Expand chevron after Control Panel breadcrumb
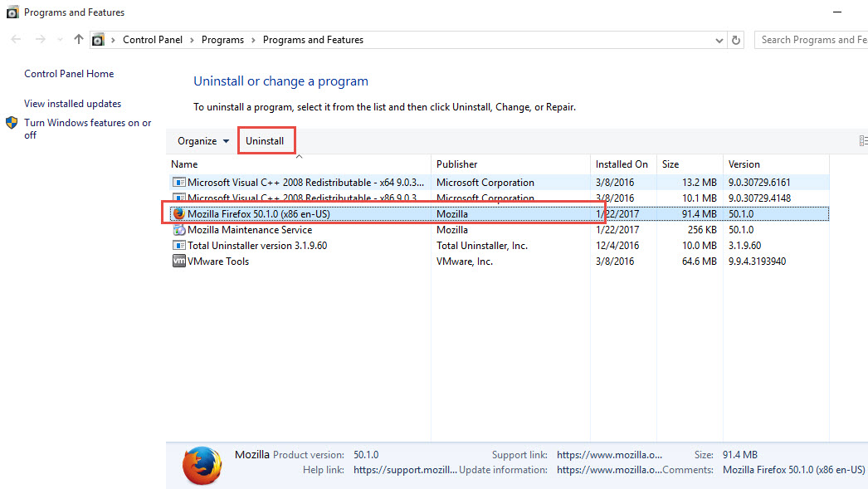This screenshot has height=489, width=868. pyautogui.click(x=192, y=40)
